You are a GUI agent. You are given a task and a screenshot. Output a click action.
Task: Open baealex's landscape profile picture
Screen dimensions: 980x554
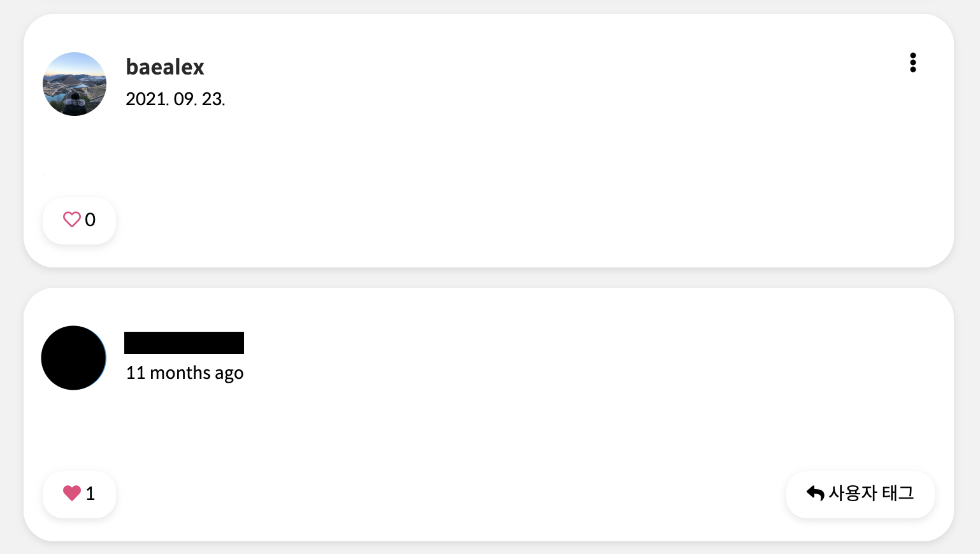(75, 84)
